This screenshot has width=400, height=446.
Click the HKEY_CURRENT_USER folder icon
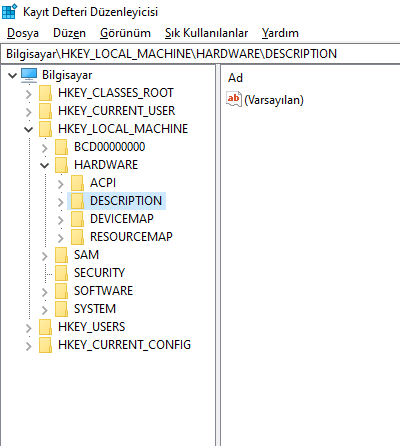click(45, 111)
